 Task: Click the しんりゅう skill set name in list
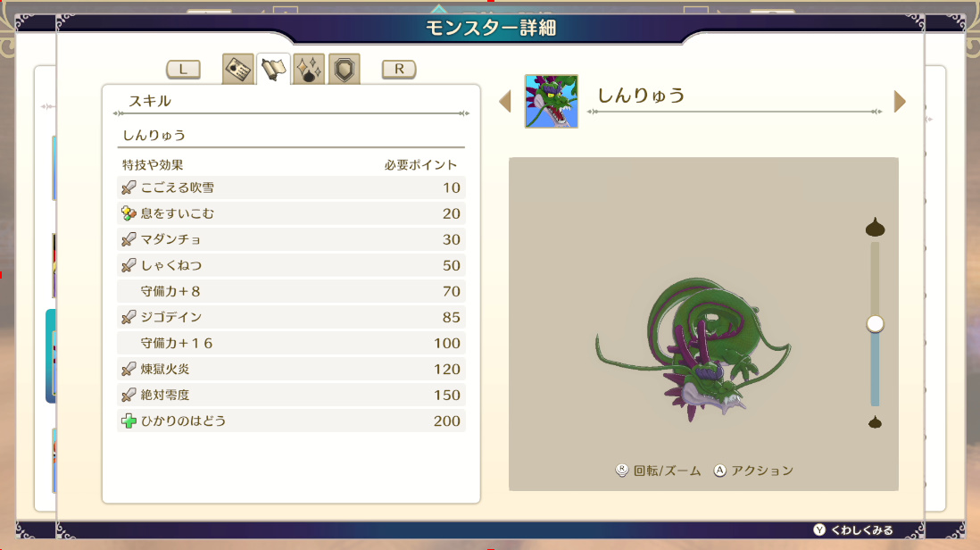click(154, 135)
